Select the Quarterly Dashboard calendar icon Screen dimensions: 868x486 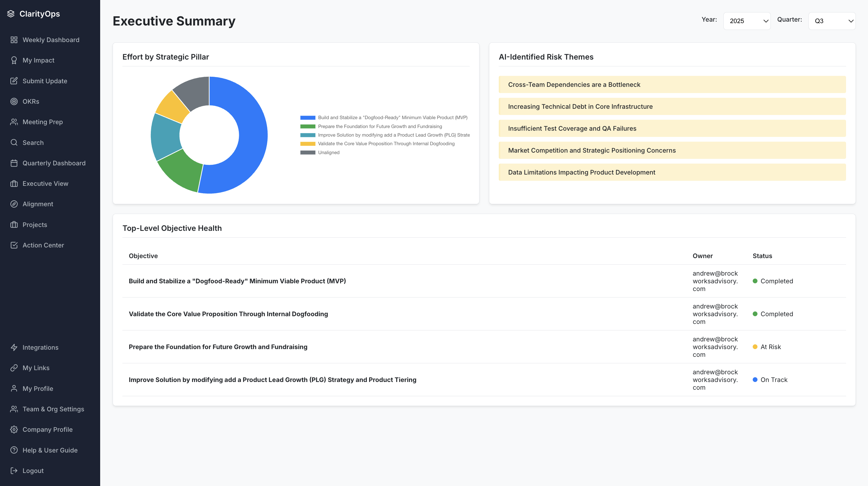pyautogui.click(x=14, y=163)
